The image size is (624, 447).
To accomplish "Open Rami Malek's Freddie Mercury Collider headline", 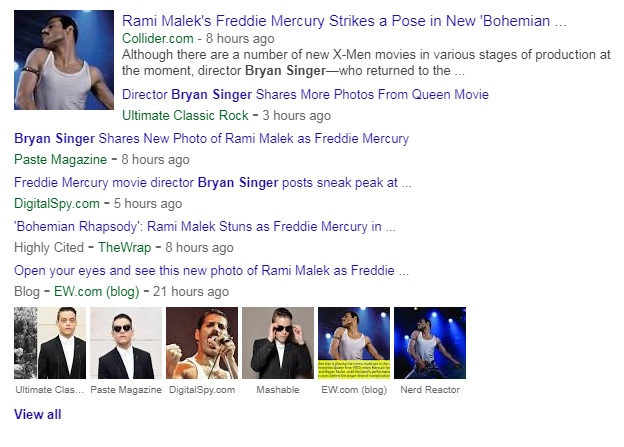I will tap(344, 20).
